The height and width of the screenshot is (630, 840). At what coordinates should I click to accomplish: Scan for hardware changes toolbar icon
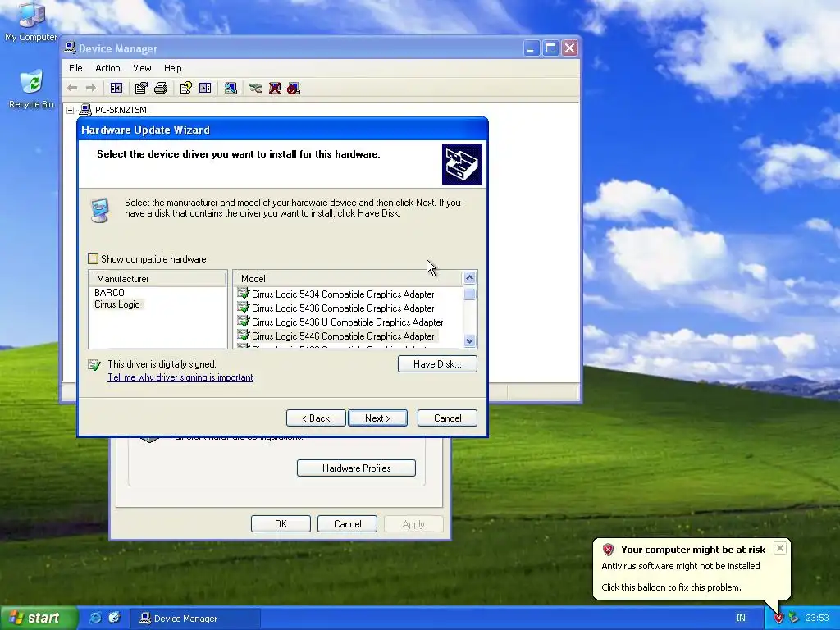click(231, 88)
